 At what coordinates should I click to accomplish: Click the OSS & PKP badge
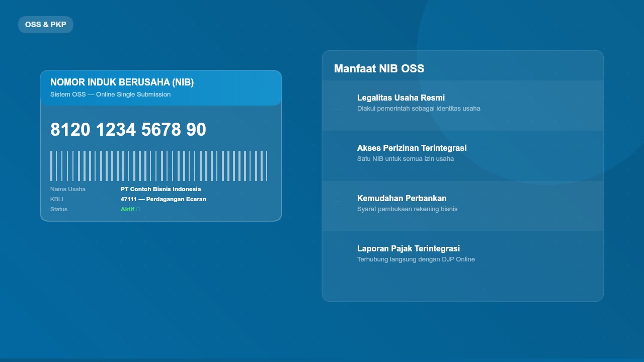(46, 25)
